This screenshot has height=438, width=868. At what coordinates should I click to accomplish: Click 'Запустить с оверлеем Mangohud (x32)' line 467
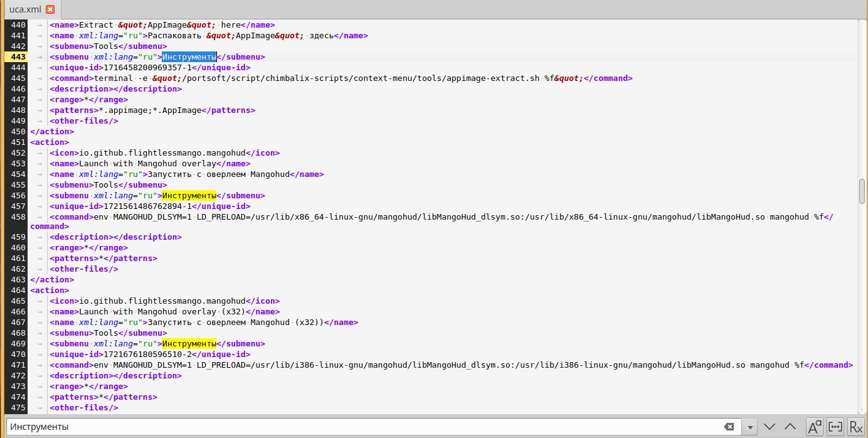(x=235, y=323)
